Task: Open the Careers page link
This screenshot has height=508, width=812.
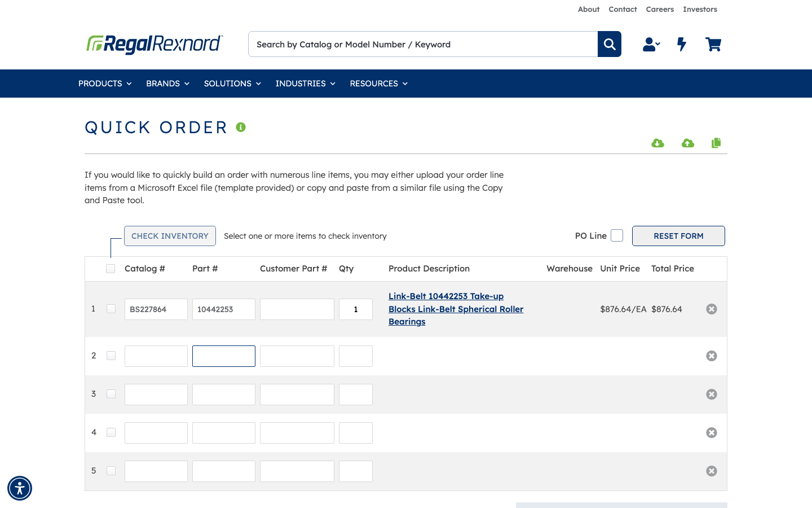Action: pos(660,9)
